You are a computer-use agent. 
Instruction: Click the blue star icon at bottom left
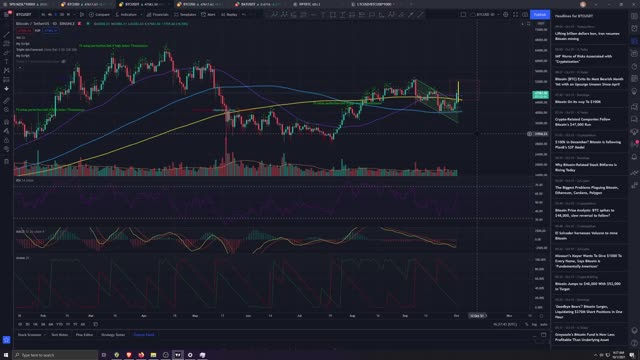coord(6,339)
